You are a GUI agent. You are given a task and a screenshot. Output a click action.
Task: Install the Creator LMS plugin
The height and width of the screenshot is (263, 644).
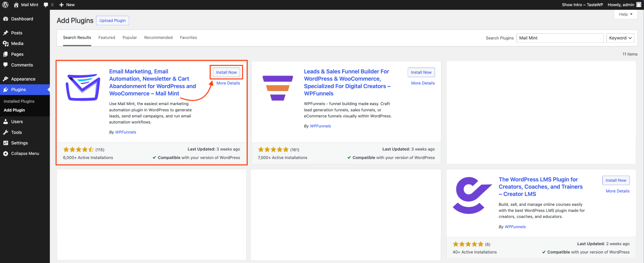(x=616, y=180)
